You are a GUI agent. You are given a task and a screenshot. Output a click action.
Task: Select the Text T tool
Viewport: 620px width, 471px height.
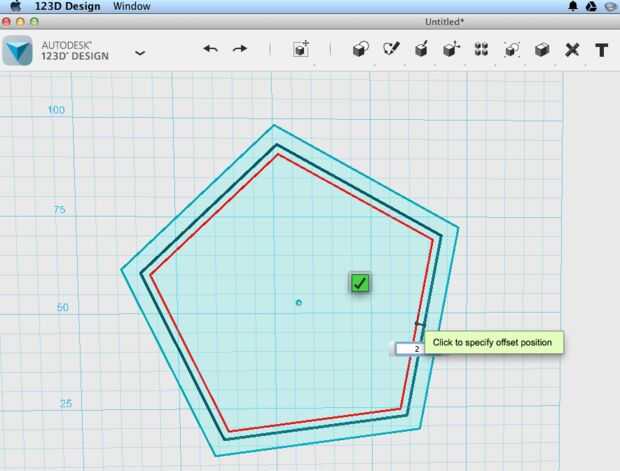pyautogui.click(x=601, y=50)
